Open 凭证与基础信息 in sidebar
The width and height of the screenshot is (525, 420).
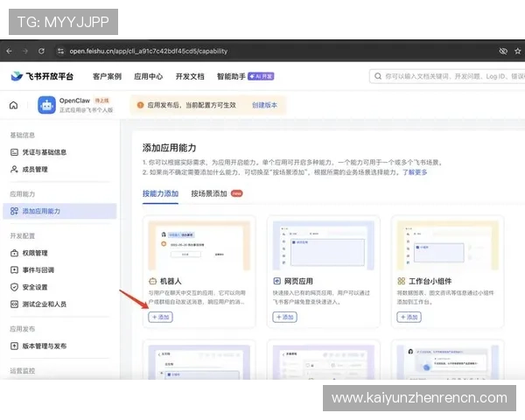click(45, 152)
